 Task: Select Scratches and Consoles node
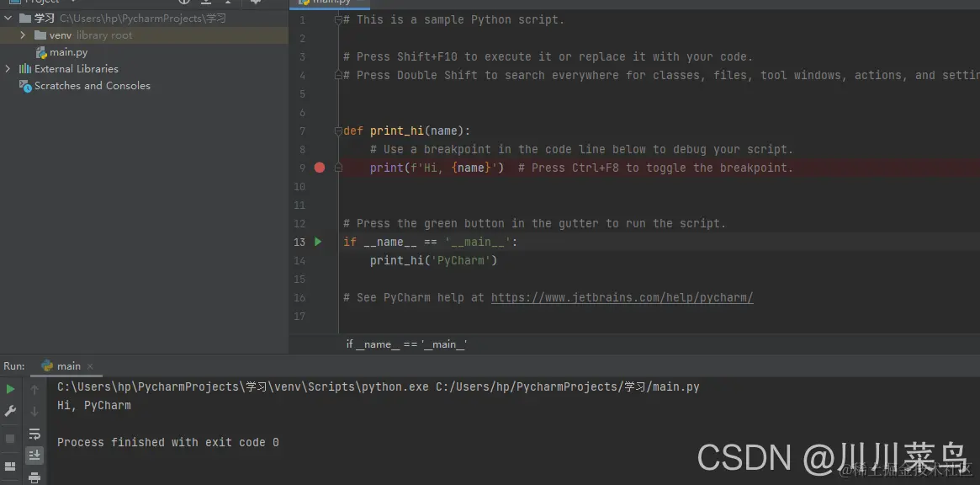tap(93, 86)
